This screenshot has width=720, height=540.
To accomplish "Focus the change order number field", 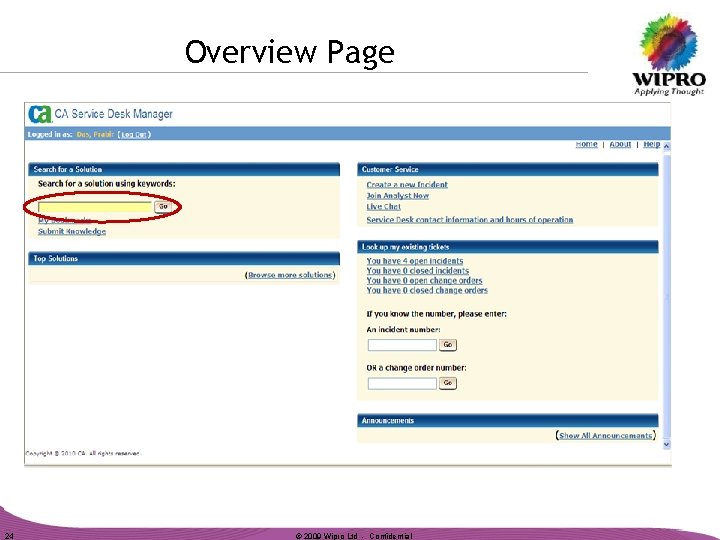I will pyautogui.click(x=402, y=383).
